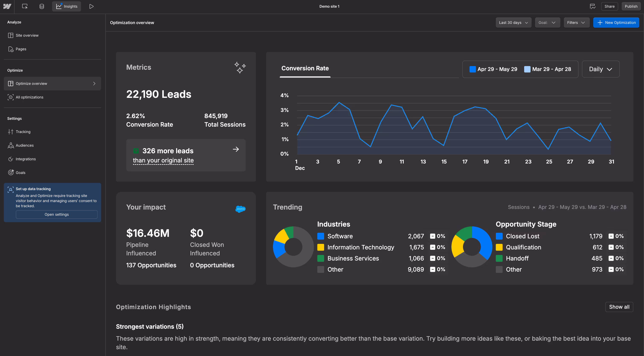Open the comments icon near Share
644x356 pixels.
(592, 6)
